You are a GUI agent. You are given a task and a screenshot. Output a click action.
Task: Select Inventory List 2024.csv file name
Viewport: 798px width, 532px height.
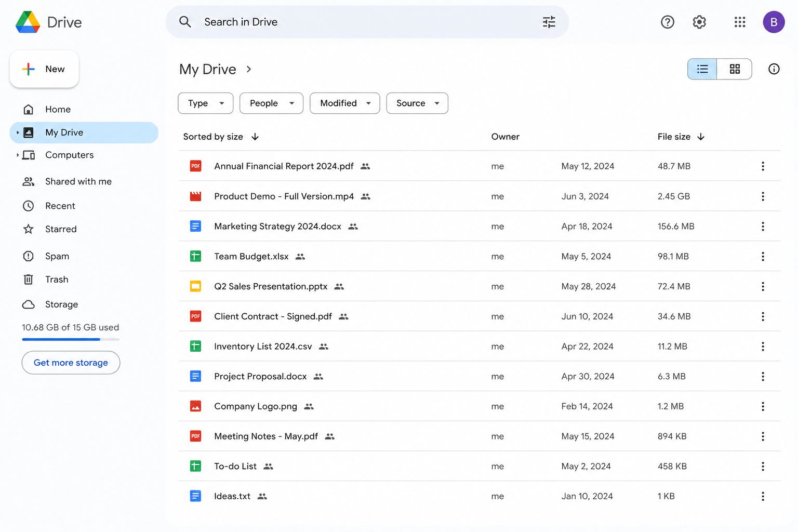pyautogui.click(x=263, y=347)
